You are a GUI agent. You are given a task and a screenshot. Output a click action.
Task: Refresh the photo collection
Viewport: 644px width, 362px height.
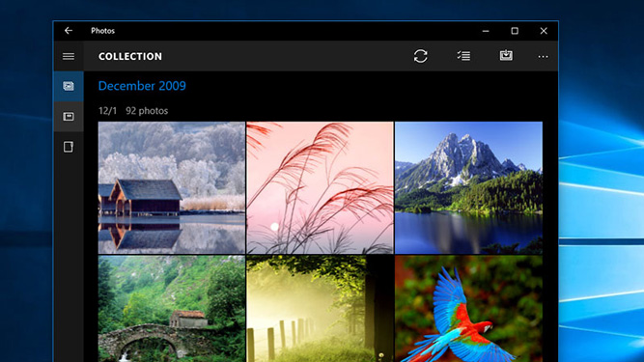(421, 56)
